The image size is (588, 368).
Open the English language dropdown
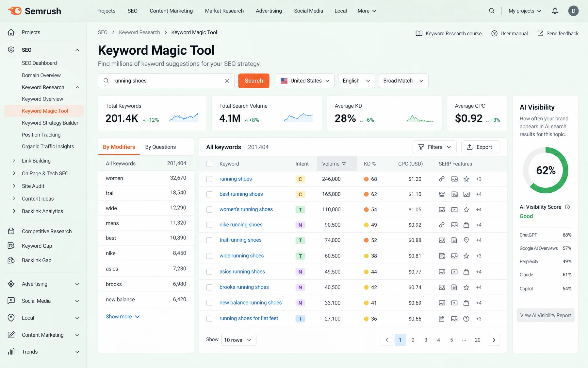point(356,81)
